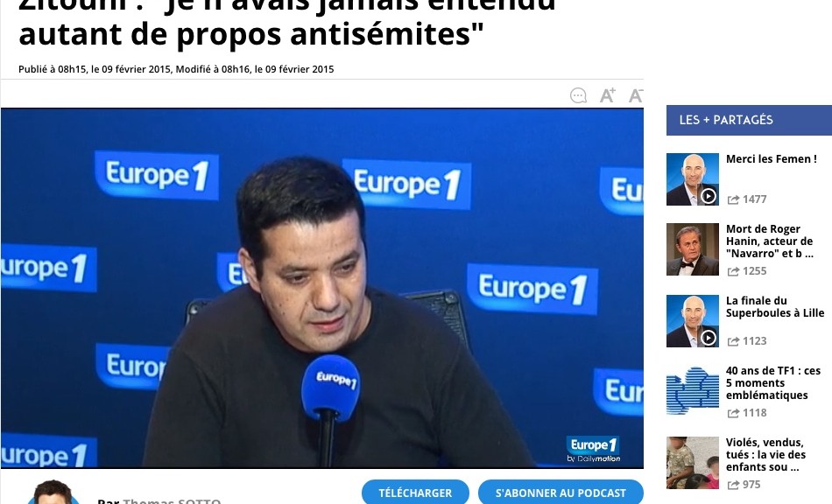Increase text size with A+ icon

(x=608, y=94)
